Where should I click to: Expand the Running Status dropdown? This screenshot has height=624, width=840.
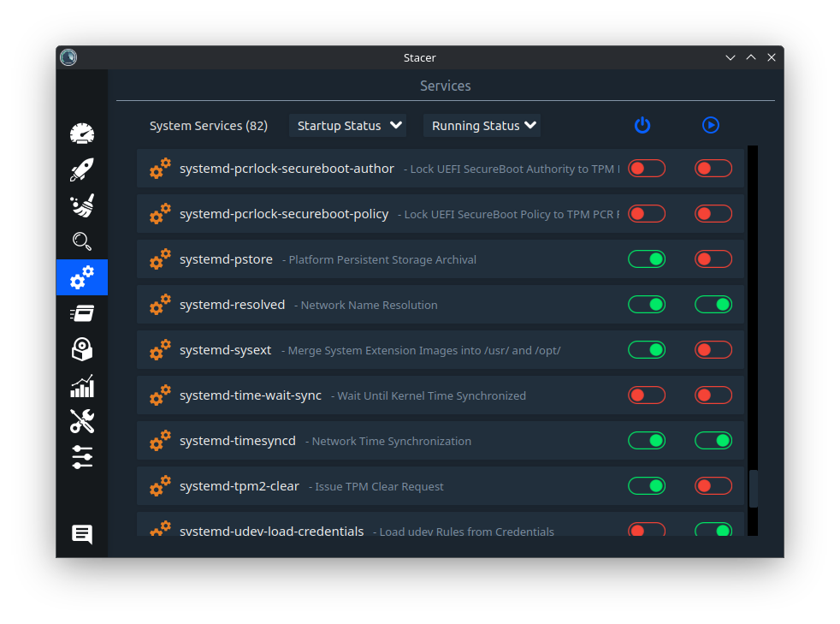tap(482, 126)
